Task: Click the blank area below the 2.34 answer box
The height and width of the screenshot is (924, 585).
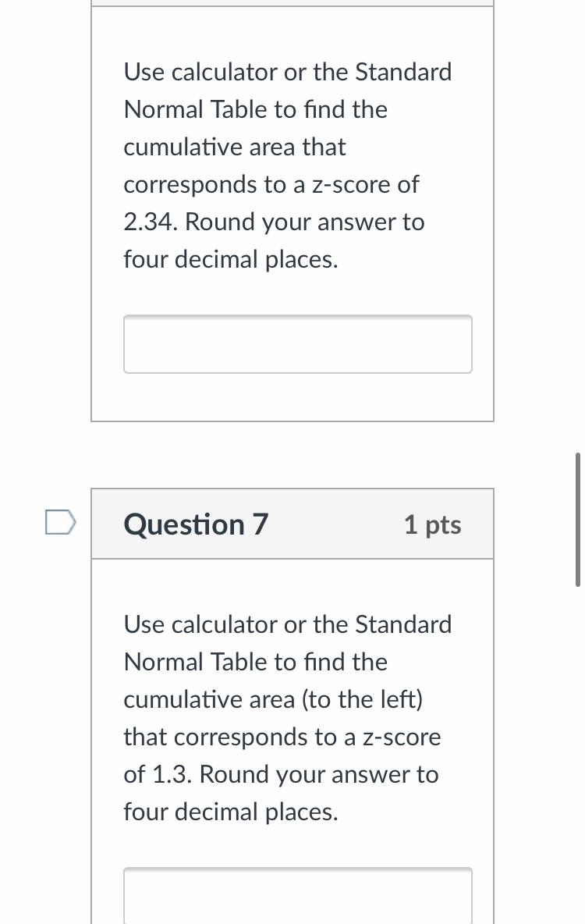Action: tap(292, 398)
